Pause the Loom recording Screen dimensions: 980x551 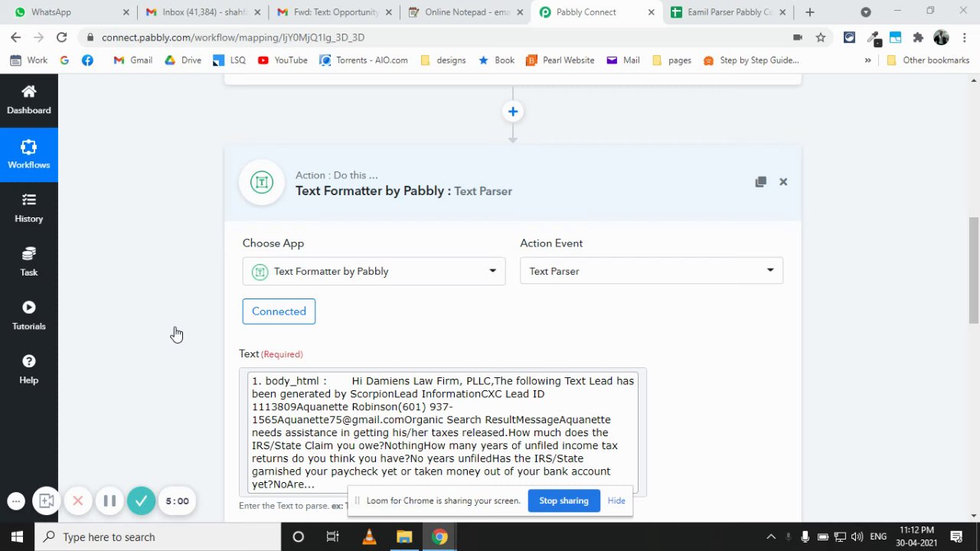[x=109, y=501]
